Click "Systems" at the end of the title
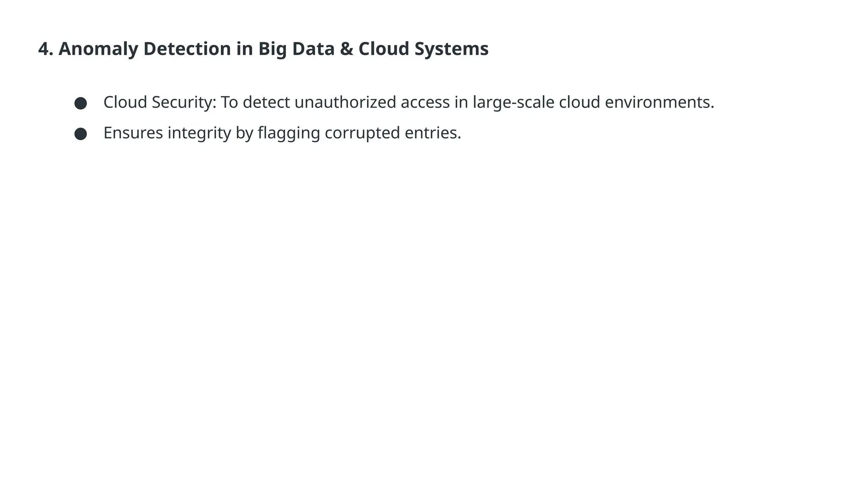 [451, 49]
